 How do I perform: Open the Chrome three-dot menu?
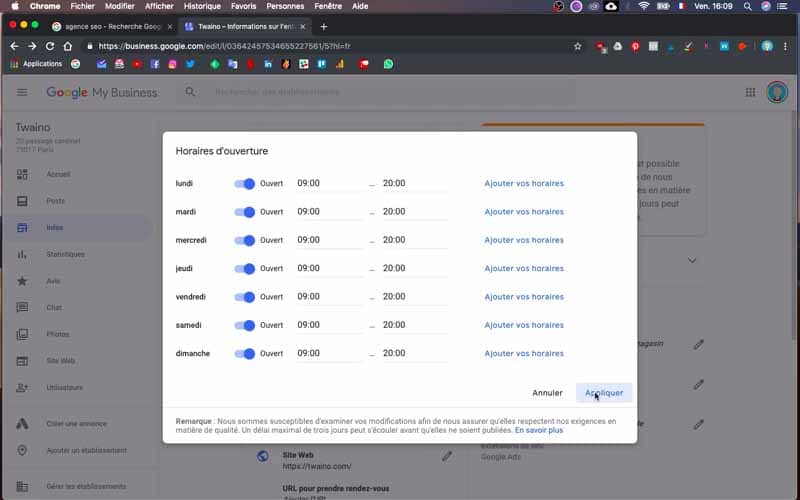785,46
